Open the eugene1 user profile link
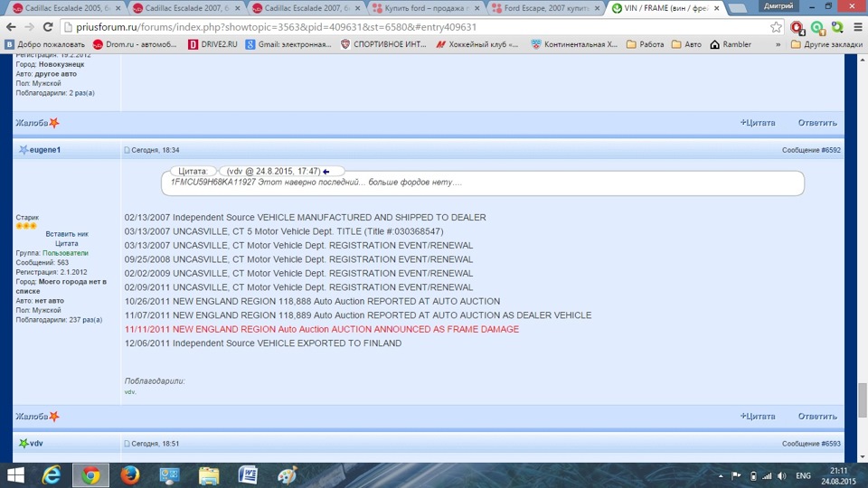Image resolution: width=868 pixels, height=488 pixels. (45, 150)
